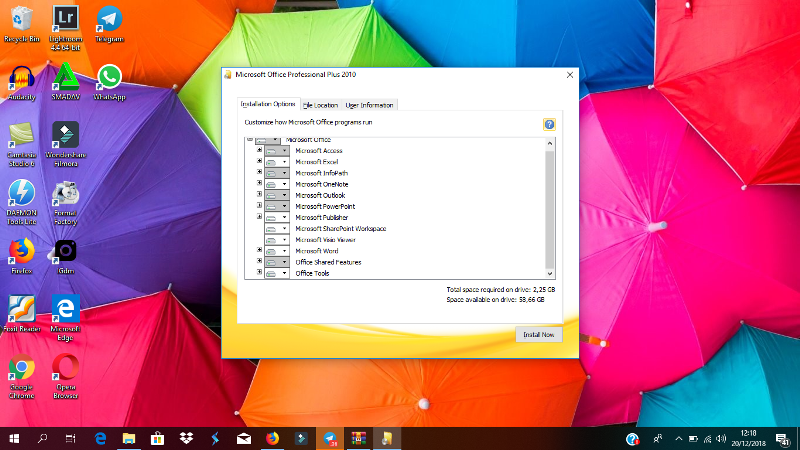Switch to WinRAR in the taskbar
800x450 pixels.
359,438
